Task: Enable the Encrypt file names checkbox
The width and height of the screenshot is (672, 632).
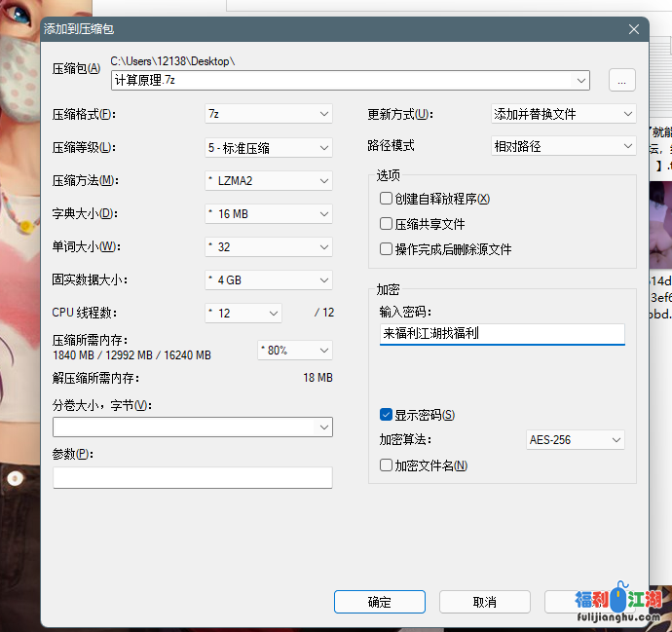Action: (387, 465)
